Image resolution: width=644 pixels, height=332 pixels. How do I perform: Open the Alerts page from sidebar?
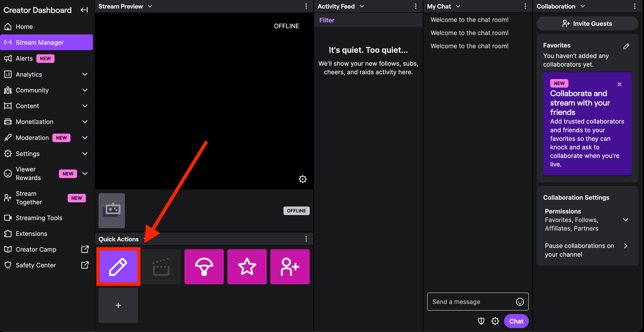tap(24, 58)
